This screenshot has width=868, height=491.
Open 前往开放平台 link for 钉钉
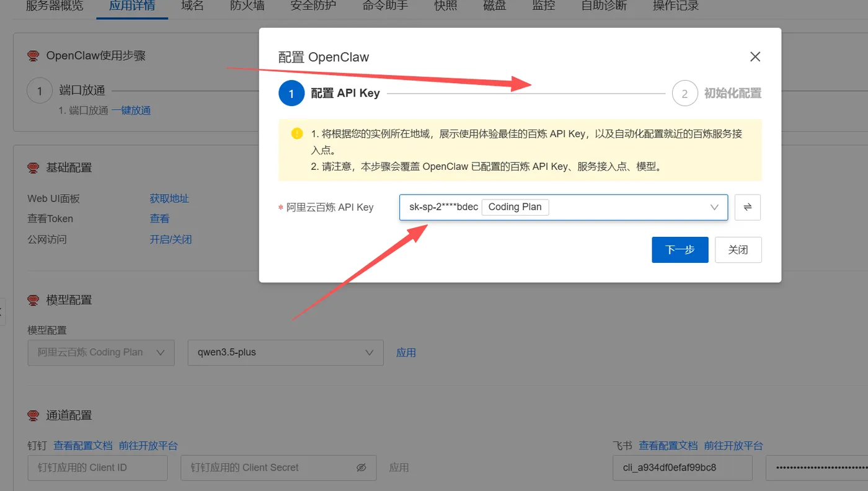point(148,446)
